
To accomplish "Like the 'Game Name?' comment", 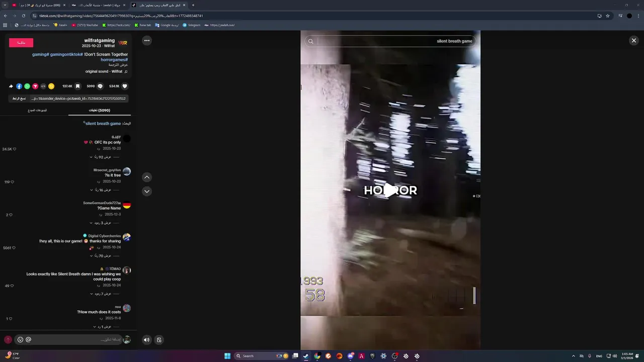I will point(11,215).
